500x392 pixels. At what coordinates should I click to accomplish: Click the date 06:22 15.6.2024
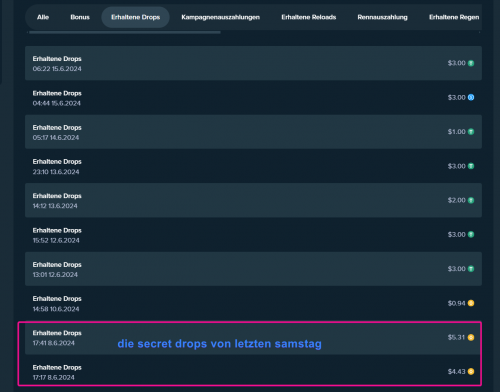pos(57,69)
